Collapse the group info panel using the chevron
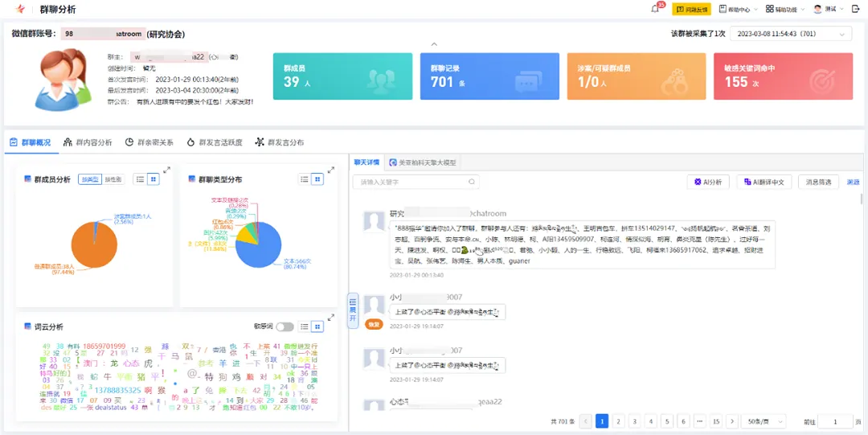Screen dimensions: 868x435 pos(434,44)
